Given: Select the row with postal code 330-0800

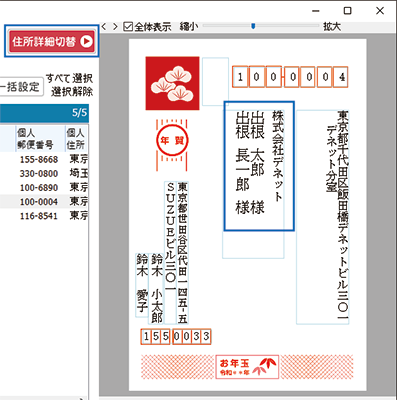Looking at the screenshot, I should point(44,173).
